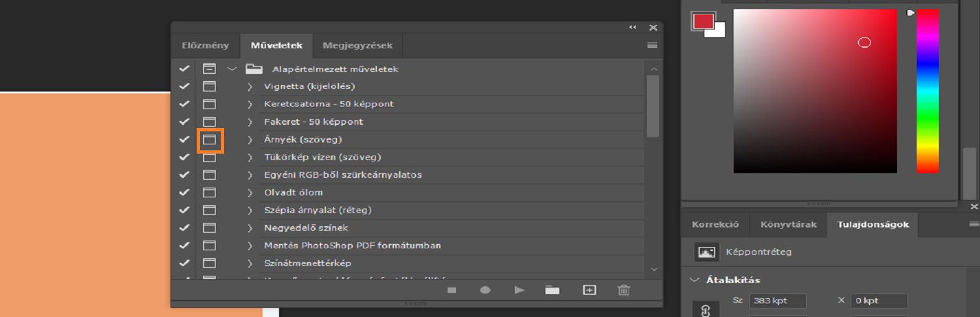The width and height of the screenshot is (980, 317).
Task: Toggle dialog icon for Alapértelmezett műveletek set
Action: point(209,69)
